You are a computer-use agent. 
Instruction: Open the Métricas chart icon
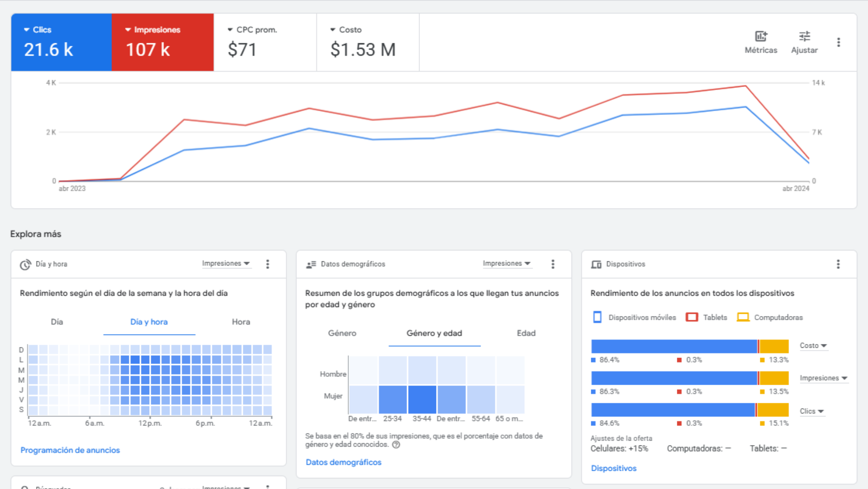[x=761, y=36]
